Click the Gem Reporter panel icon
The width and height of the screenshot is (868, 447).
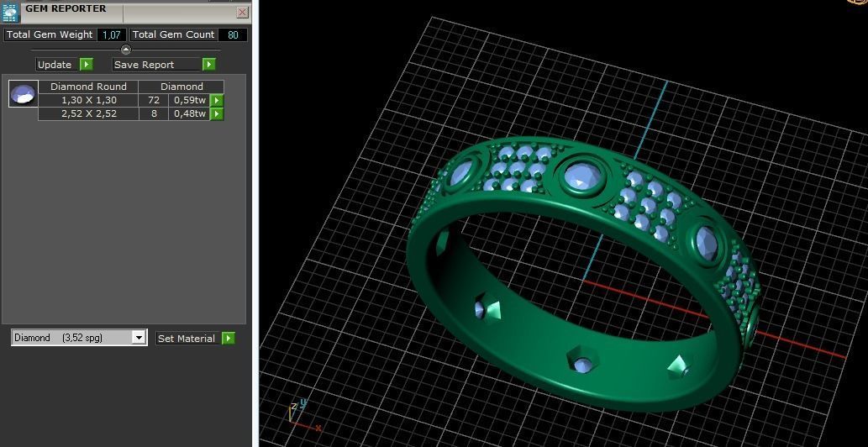tap(11, 12)
